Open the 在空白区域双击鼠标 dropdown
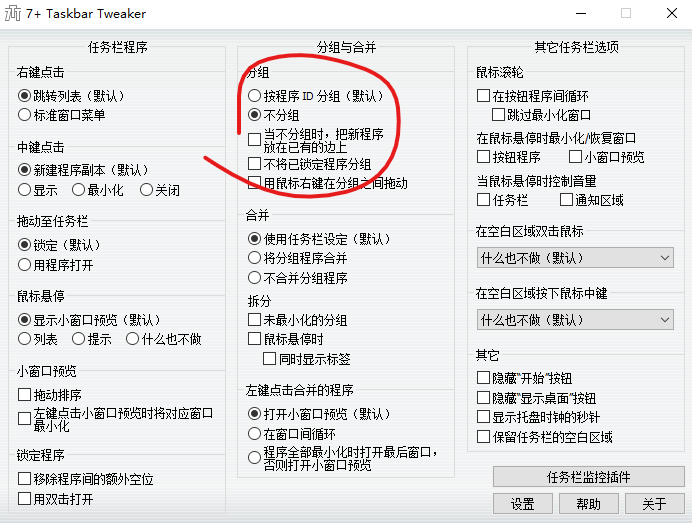The image size is (692, 523). pos(574,258)
